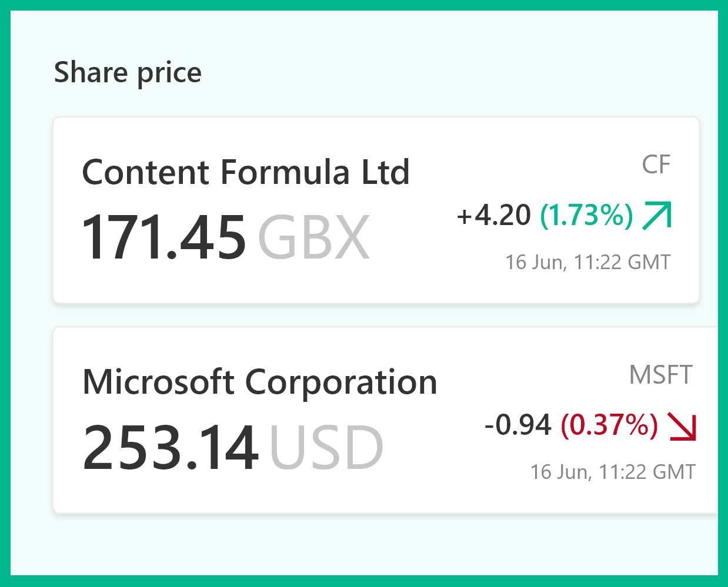Image resolution: width=728 pixels, height=587 pixels.
Task: Select the GBX currency label
Action: point(313,237)
